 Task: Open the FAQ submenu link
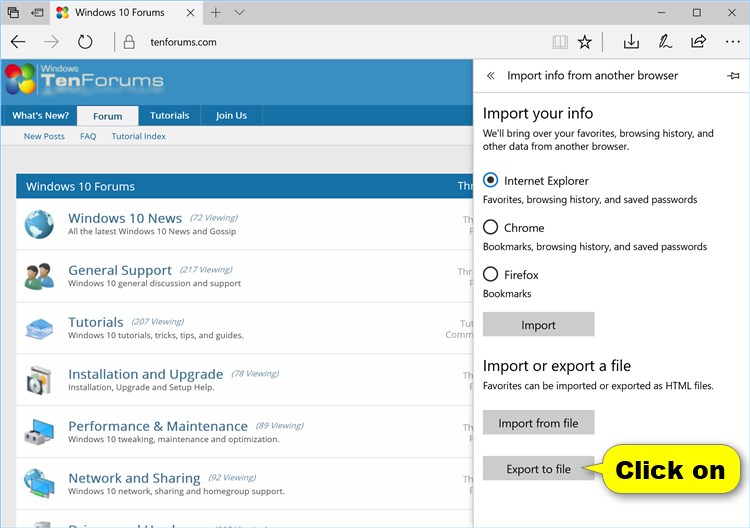(88, 136)
